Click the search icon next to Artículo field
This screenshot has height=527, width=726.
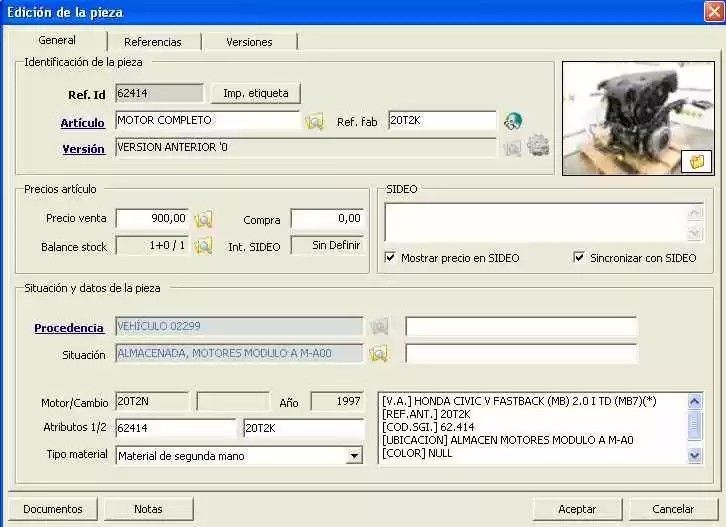coord(314,122)
